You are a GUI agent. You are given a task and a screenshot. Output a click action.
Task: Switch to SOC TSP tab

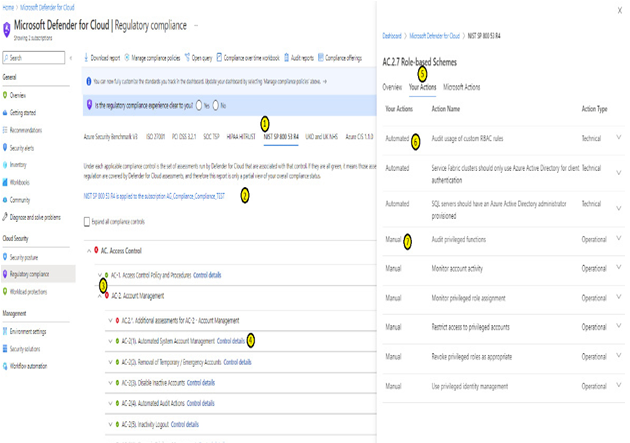[x=211, y=137]
